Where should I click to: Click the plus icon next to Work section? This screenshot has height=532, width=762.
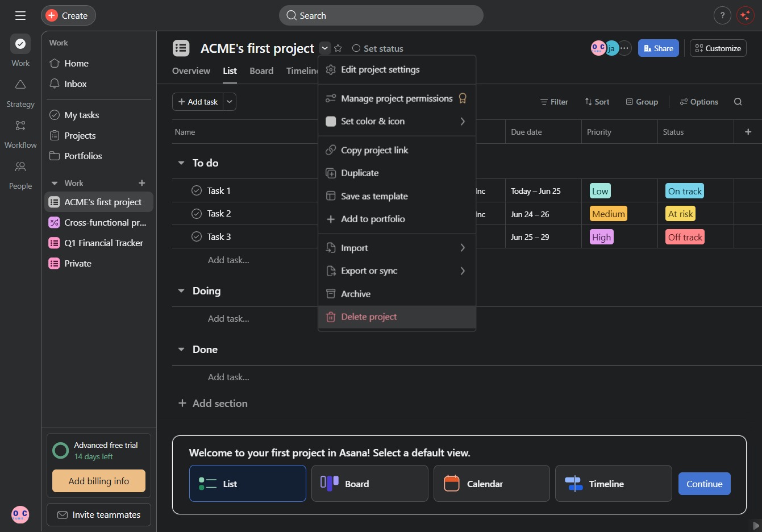click(142, 183)
